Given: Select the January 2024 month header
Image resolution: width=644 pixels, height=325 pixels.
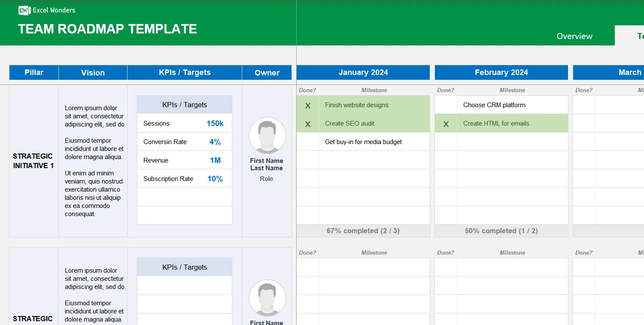Looking at the screenshot, I should pos(363,72).
